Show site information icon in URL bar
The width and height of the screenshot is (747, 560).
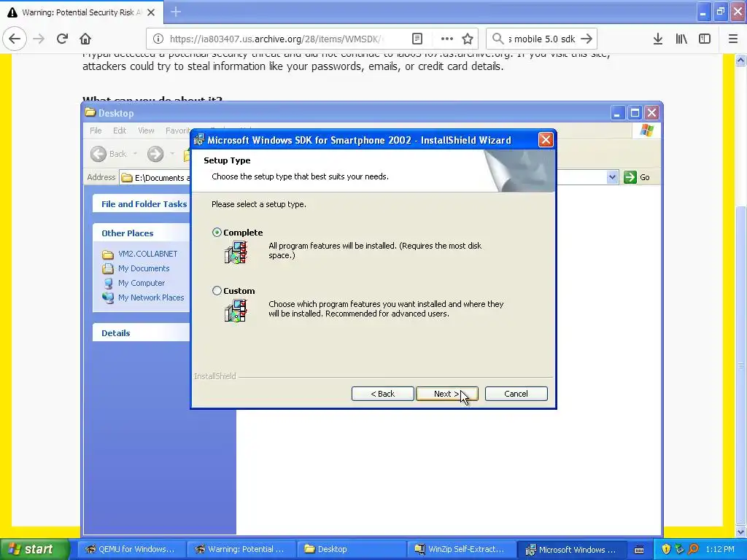coord(158,39)
